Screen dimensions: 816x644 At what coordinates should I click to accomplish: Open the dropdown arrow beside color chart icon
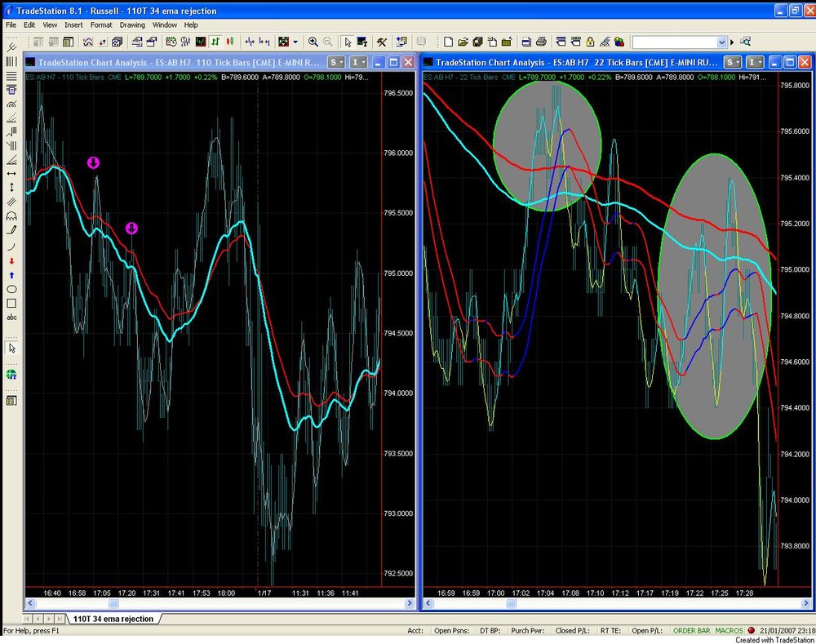point(295,42)
